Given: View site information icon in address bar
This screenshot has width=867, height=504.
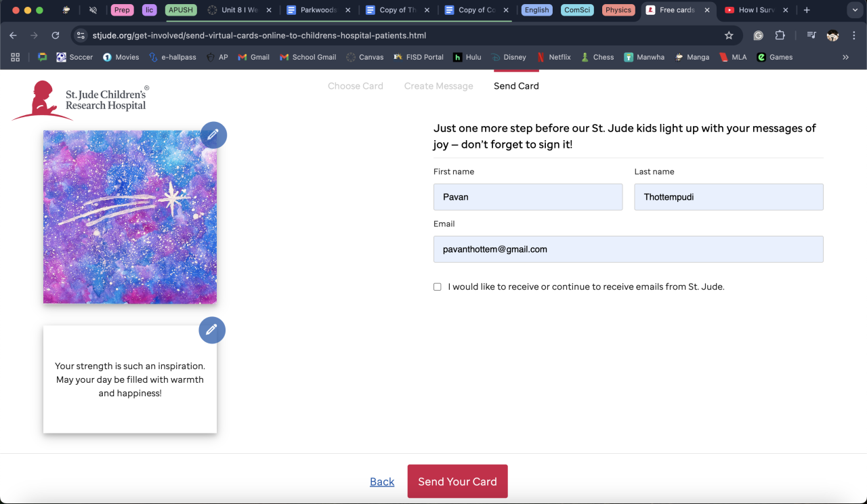Looking at the screenshot, I should tap(81, 35).
